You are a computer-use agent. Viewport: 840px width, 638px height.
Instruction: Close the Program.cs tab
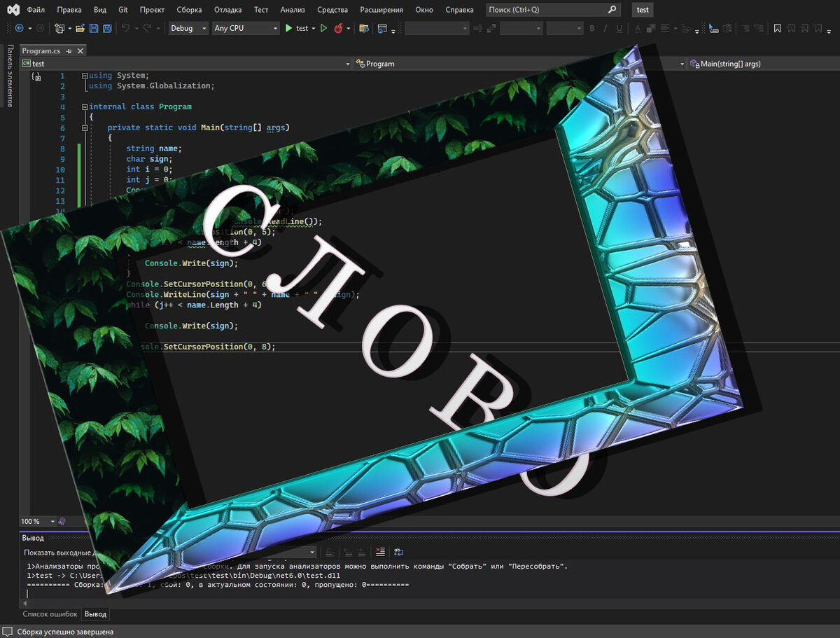[x=80, y=51]
